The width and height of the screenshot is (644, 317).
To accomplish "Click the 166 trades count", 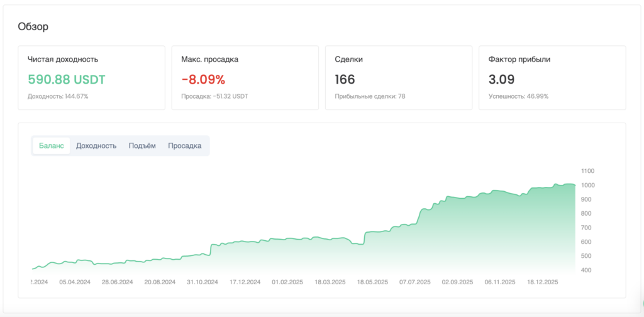I will point(345,80).
